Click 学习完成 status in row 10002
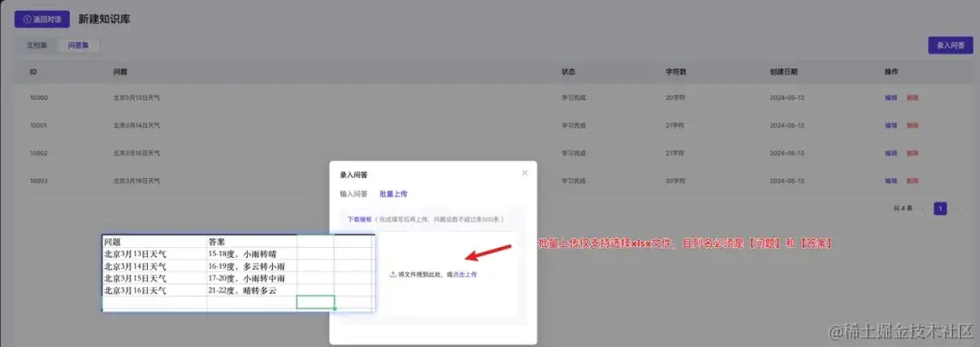Screen dimensions: 980x347 click(573, 154)
